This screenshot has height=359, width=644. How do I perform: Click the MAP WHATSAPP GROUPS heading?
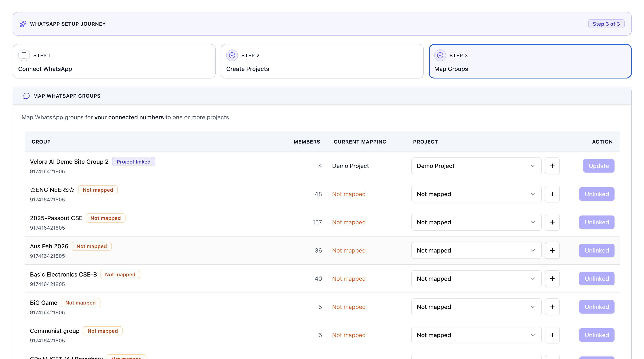[x=67, y=96]
